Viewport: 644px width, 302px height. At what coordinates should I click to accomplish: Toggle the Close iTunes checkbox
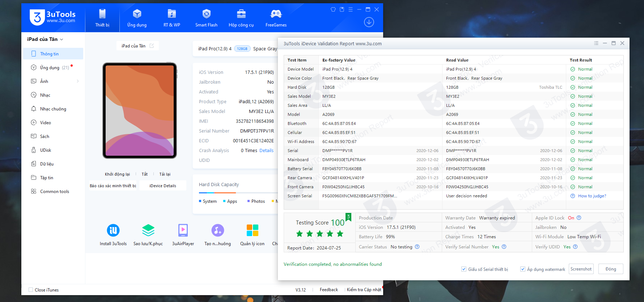(31, 290)
